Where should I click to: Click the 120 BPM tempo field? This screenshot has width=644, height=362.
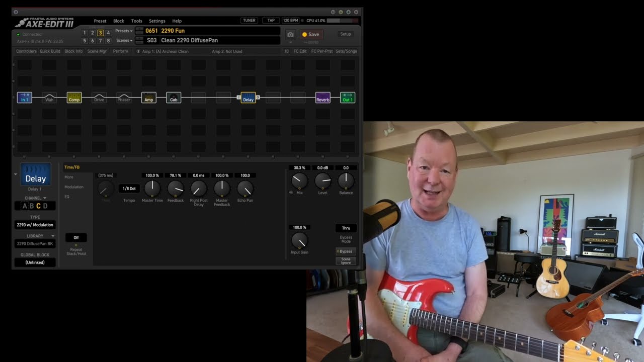(290, 21)
